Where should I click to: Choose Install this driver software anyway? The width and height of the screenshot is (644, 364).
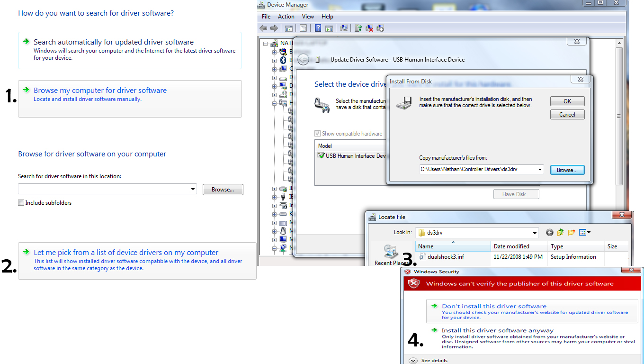[532, 338]
